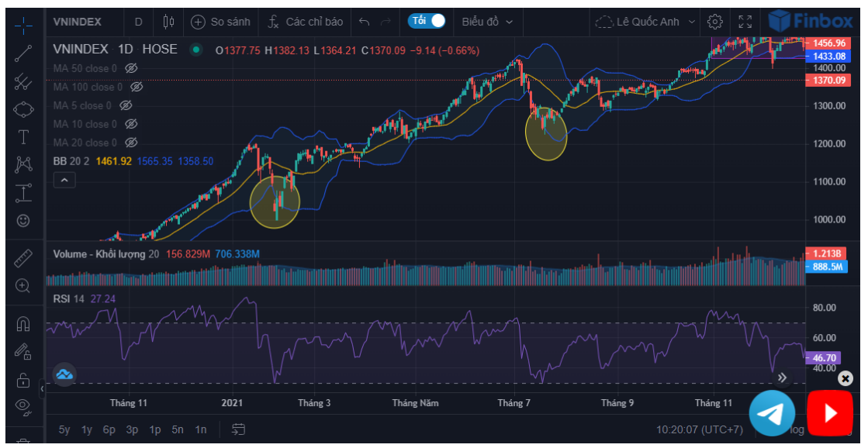Activate the zoom-in magnifier tool
This screenshot has height=448, width=868.
23,286
